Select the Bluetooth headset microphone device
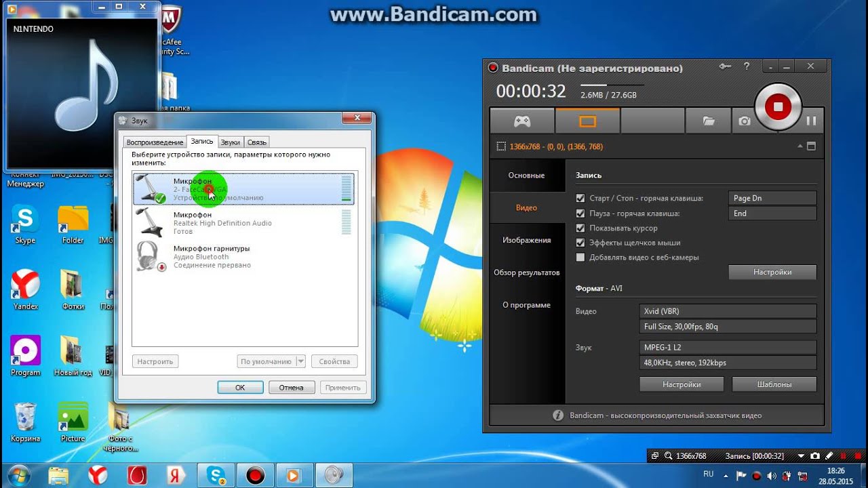This screenshot has height=488, width=868. click(243, 256)
